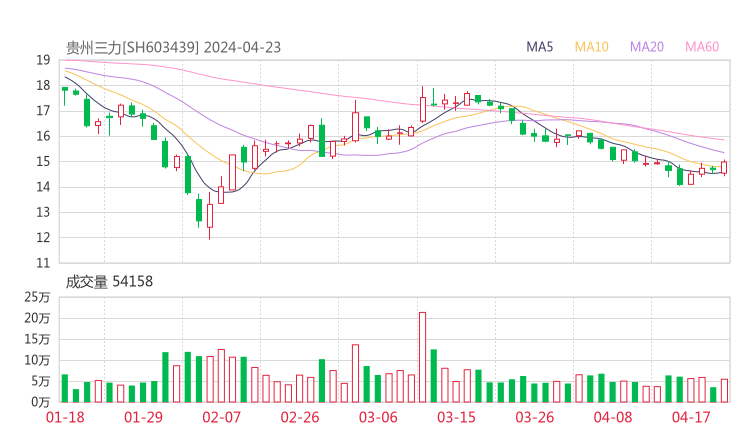Viewport: 740px width, 440px height.
Task: Select the lowest candlestick dipping to 12
Action: pos(210,216)
